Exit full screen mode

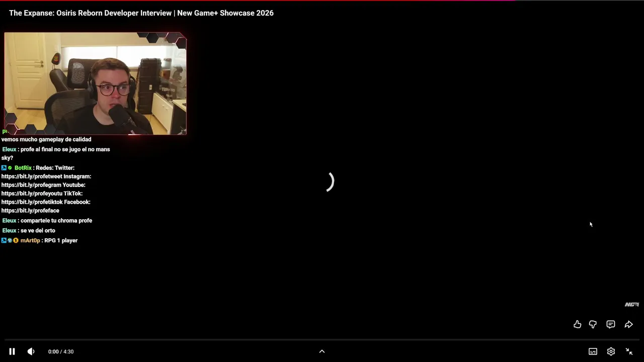tap(629, 351)
